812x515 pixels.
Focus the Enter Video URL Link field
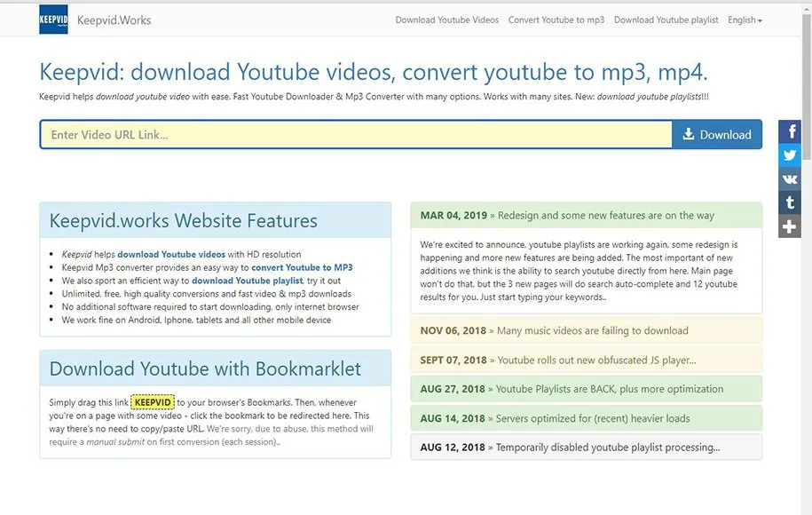[355, 135]
